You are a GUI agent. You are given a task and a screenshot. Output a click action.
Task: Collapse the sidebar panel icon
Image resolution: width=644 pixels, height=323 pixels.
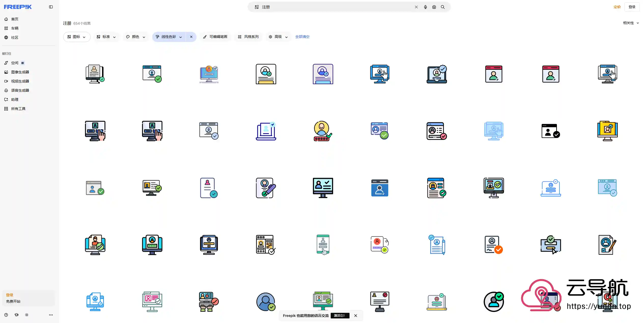click(51, 7)
